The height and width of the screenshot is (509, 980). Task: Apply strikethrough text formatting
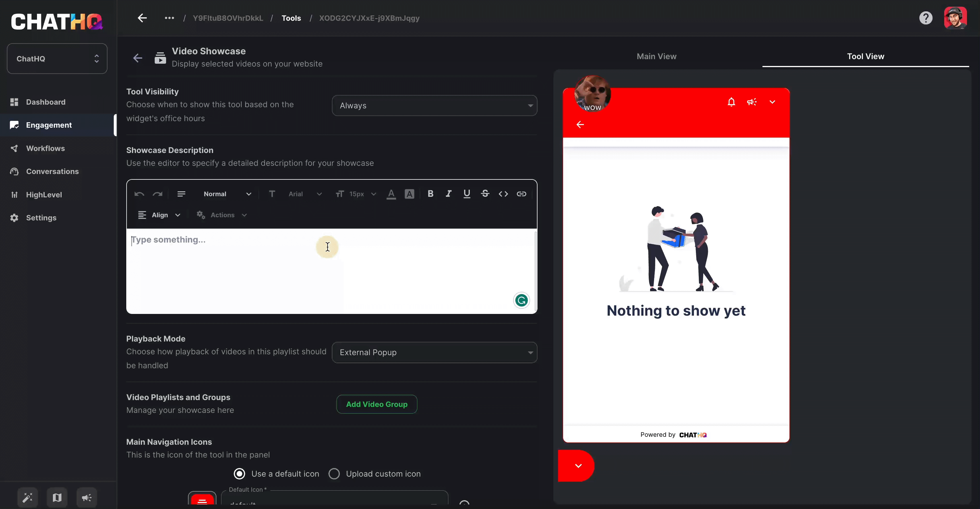coord(485,194)
